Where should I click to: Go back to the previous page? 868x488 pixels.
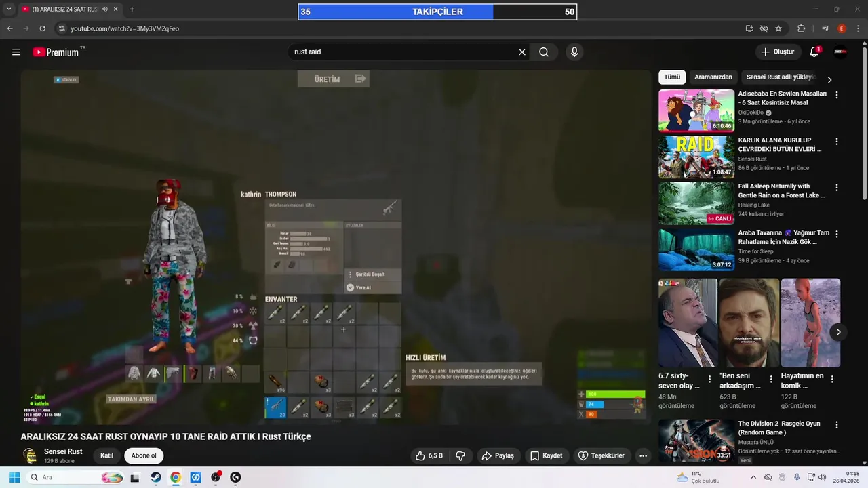9,28
